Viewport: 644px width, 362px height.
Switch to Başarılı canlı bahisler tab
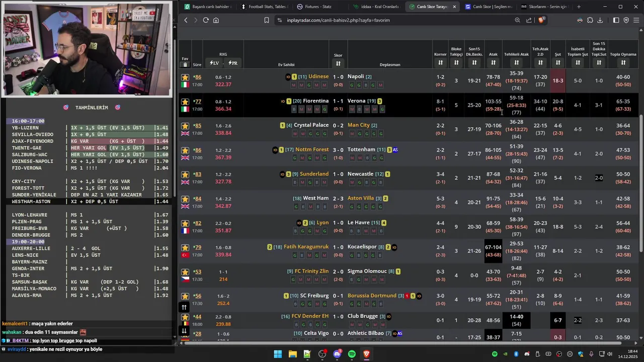tap(208, 7)
